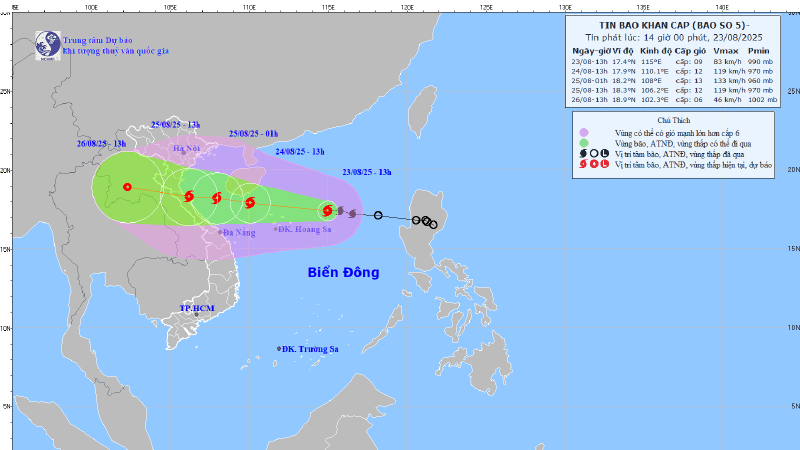
Task: Click the red cyclone symbol nearest Hainan island
Action: 250,202
